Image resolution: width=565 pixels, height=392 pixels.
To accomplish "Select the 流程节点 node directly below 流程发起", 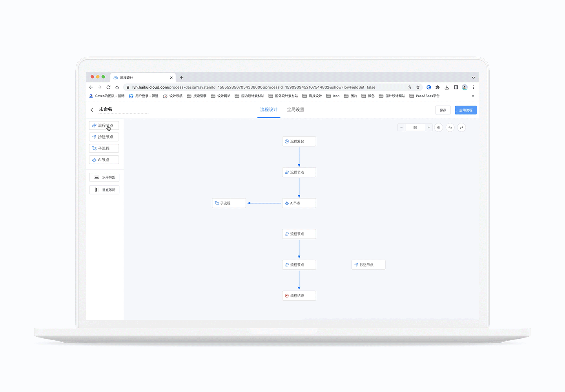I will tap(299, 172).
